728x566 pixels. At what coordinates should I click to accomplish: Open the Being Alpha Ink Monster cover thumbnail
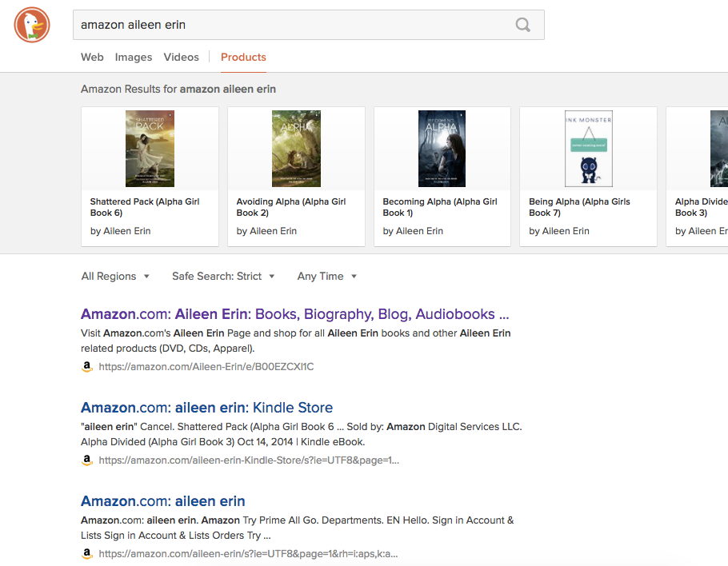point(588,149)
